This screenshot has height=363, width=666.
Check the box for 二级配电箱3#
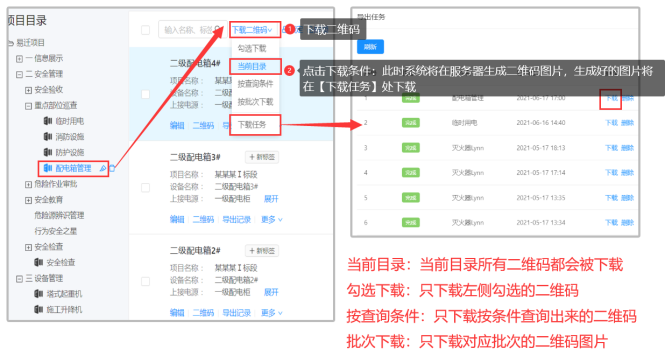(x=145, y=187)
